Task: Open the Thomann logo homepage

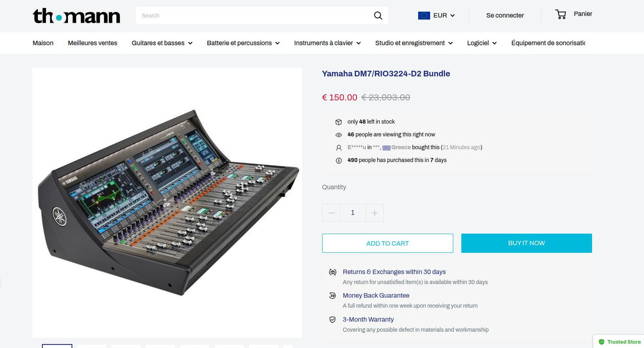Action: click(x=76, y=16)
